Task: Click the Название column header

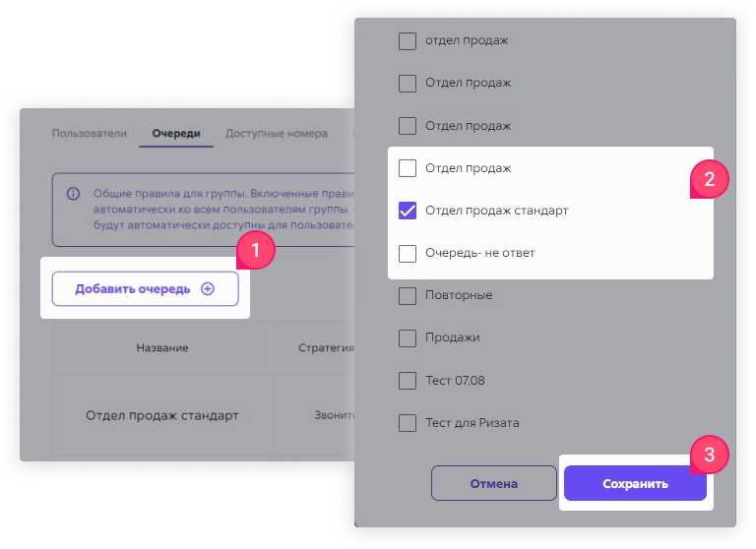Action: (162, 348)
